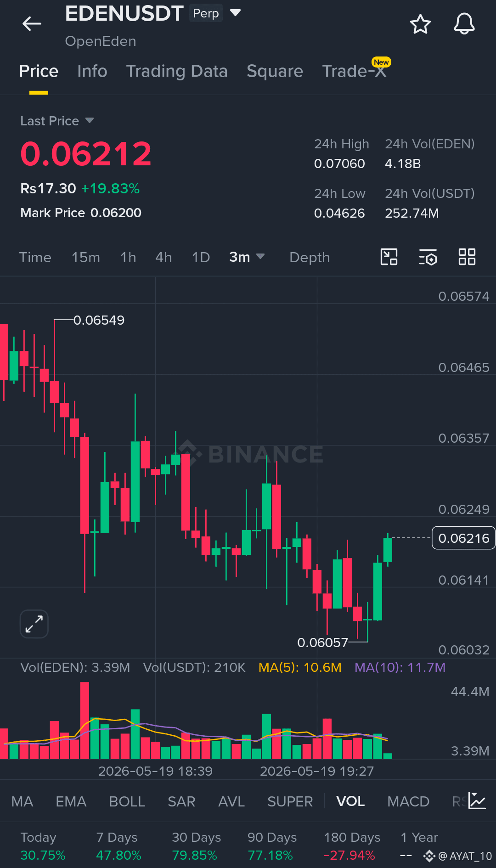Tap the OpenEden project name
The height and width of the screenshot is (868, 496).
(x=101, y=41)
